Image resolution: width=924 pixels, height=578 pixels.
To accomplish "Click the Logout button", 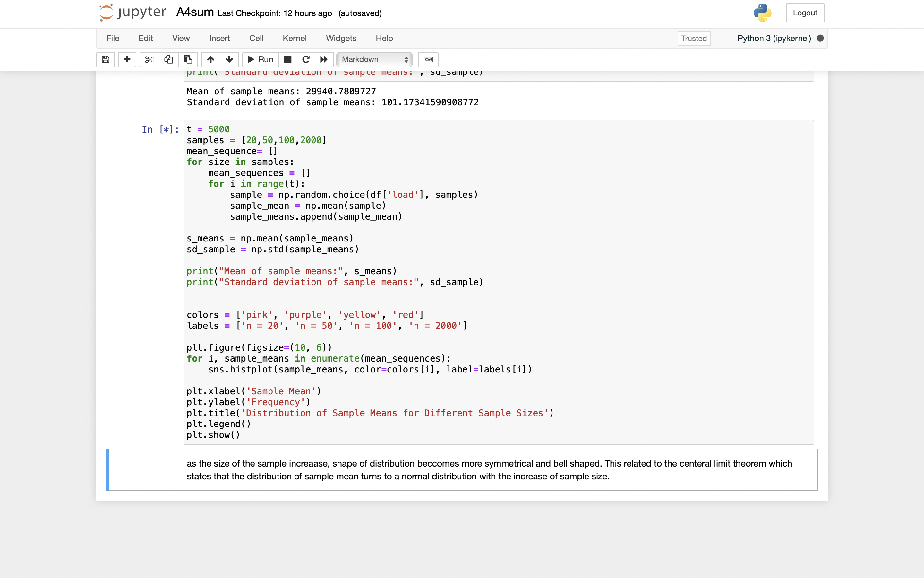I will 805,13.
